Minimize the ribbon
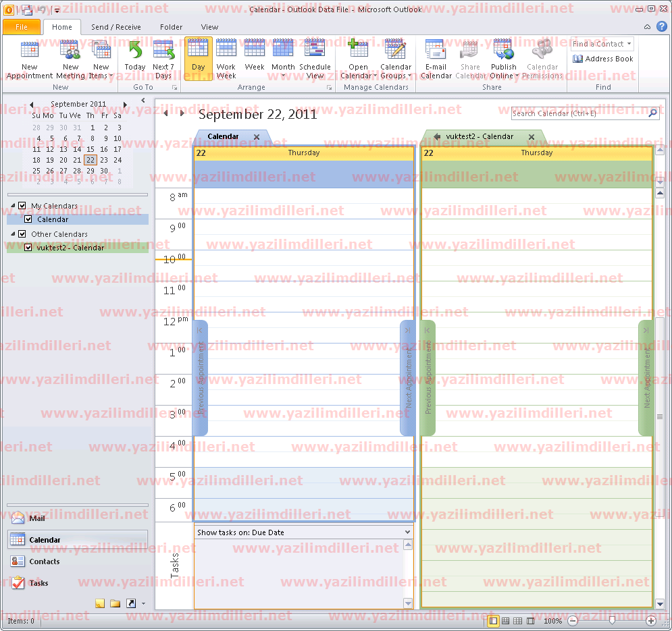Viewport: 672px width, 631px height. 647,27
